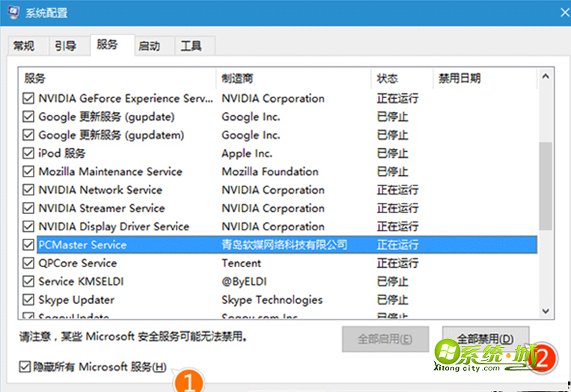Uncheck the PCMaster Service checkbox

pos(28,245)
